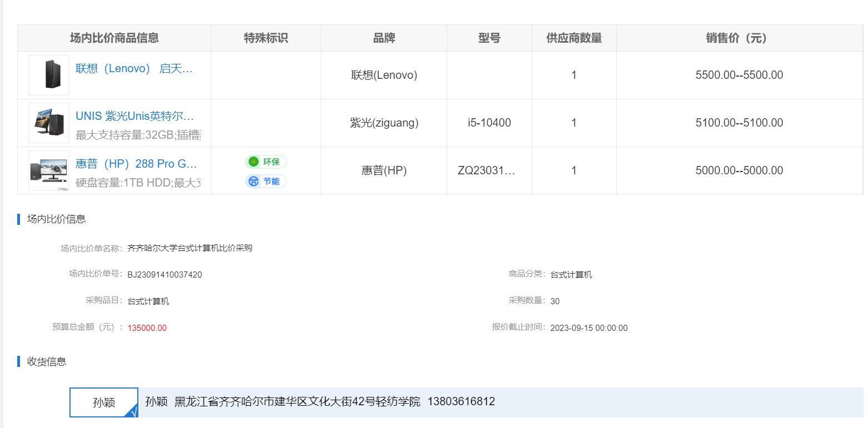This screenshot has width=868, height=428.
Task: Click the 销售价（元）column header
Action: click(739, 38)
